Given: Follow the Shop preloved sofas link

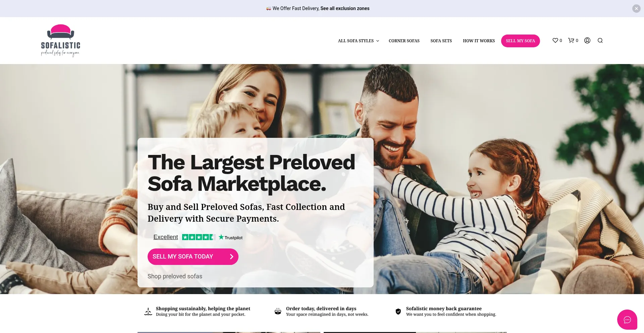Looking at the screenshot, I should pos(175,276).
